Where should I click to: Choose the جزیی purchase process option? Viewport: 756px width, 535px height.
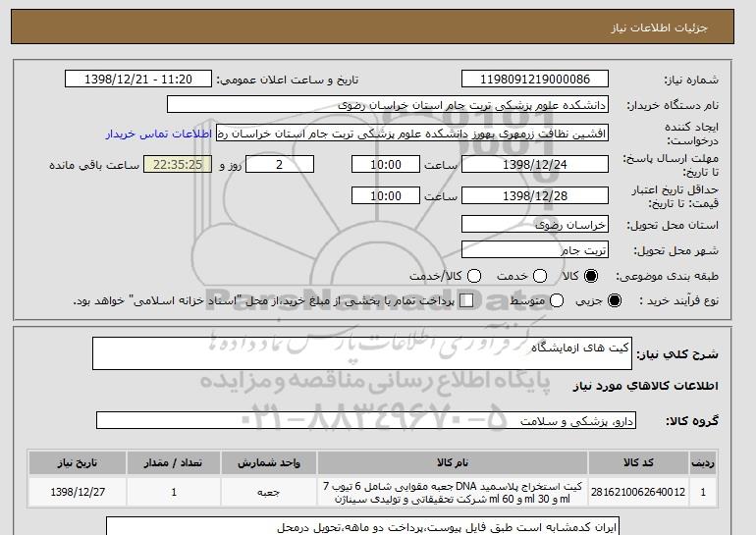(615, 300)
